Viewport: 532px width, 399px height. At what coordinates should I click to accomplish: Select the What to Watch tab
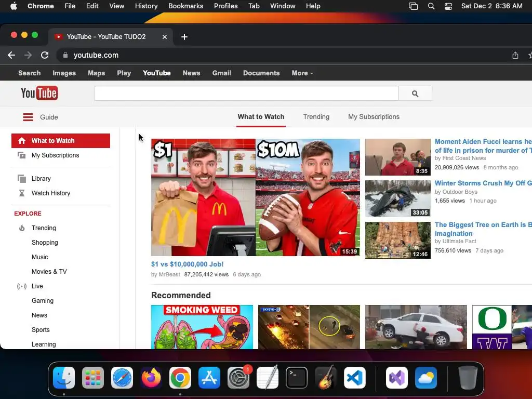click(261, 117)
